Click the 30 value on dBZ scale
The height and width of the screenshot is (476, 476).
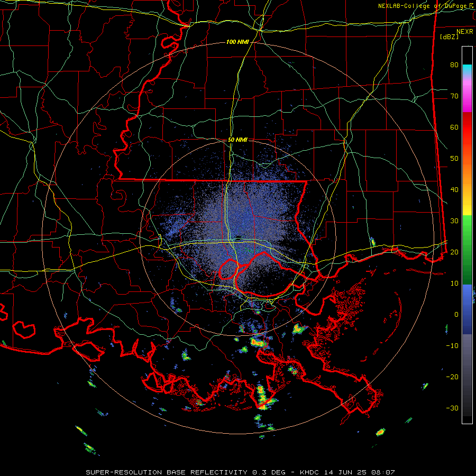pos(454,221)
